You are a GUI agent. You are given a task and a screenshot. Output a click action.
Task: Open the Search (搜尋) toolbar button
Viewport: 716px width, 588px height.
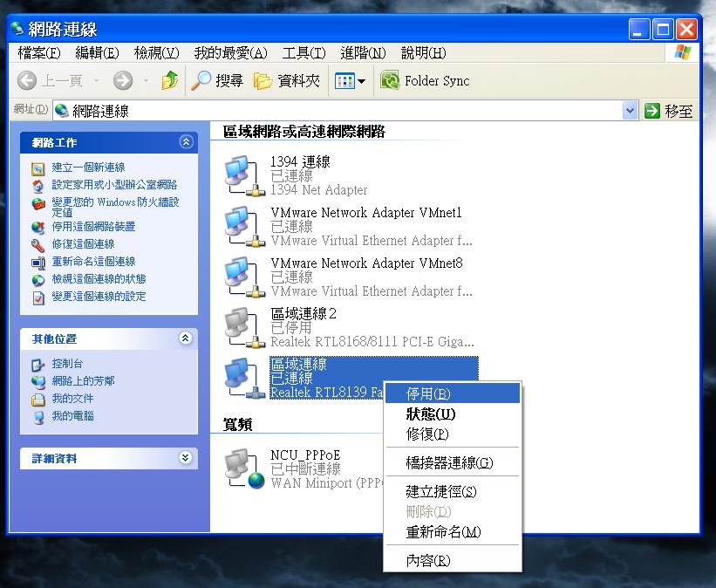pos(218,81)
